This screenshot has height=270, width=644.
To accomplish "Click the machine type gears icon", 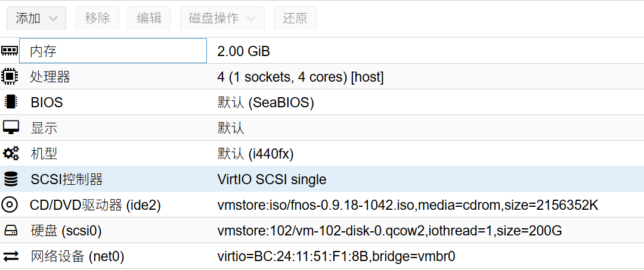I will pyautogui.click(x=10, y=154).
